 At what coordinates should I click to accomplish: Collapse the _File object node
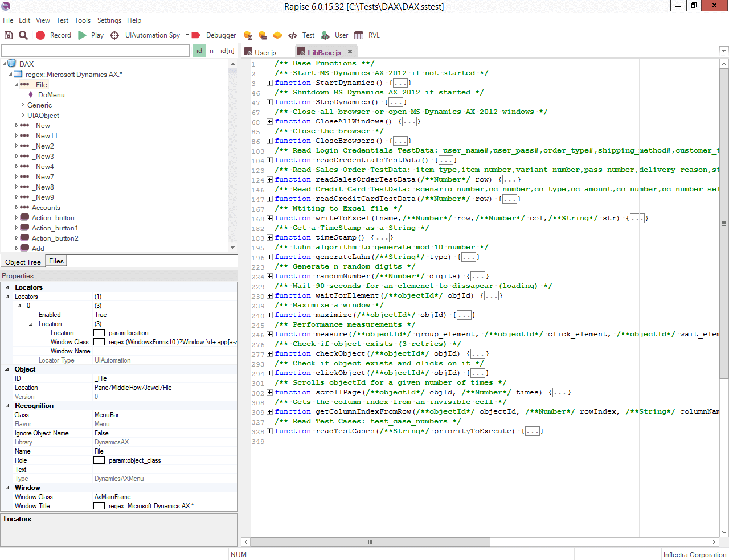point(17,84)
